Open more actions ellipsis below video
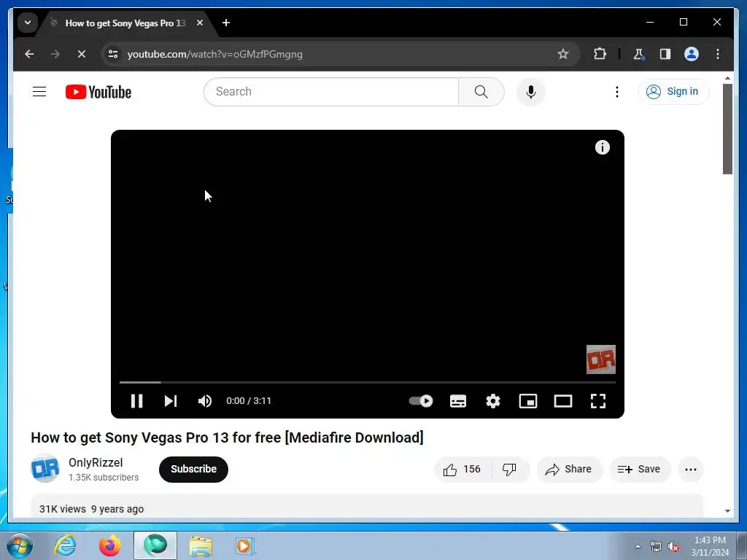Screen dimensions: 747x560 691,470
